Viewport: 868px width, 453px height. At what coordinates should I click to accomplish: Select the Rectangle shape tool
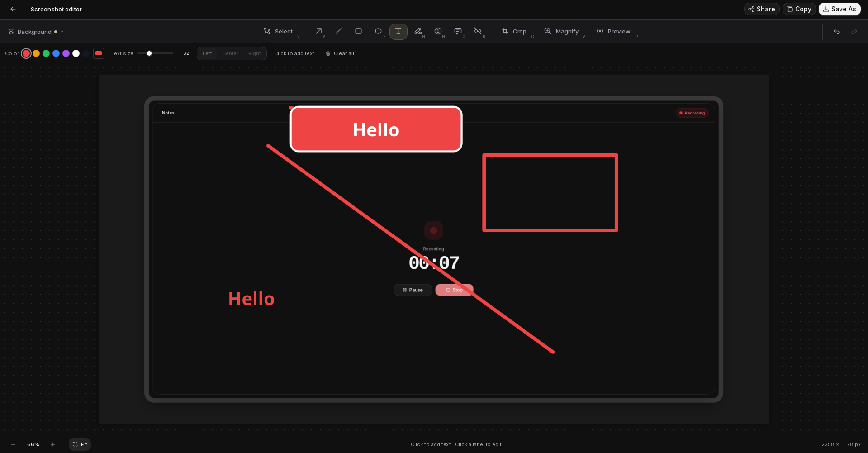(359, 31)
